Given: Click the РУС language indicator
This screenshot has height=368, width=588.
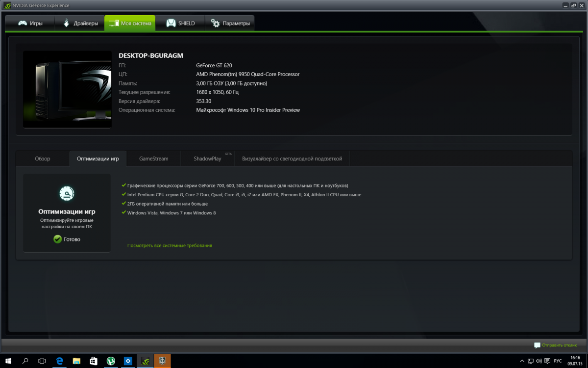Looking at the screenshot, I should click(x=558, y=361).
